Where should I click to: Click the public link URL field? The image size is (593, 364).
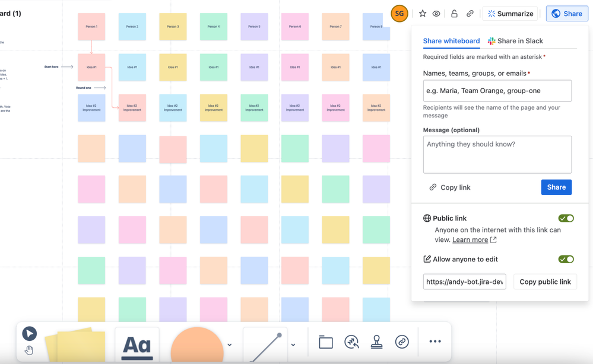click(464, 282)
